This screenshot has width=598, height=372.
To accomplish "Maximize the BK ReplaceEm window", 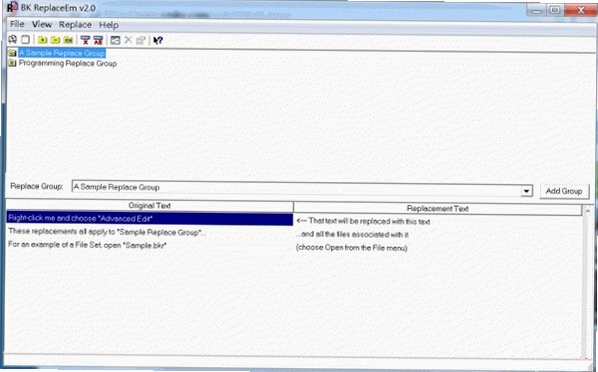I will click(555, 10).
